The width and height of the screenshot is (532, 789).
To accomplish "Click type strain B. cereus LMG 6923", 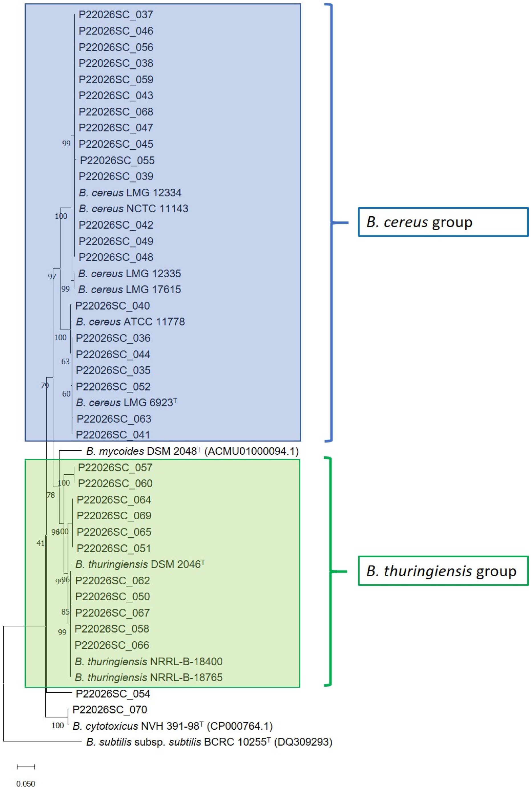I will 126,403.
